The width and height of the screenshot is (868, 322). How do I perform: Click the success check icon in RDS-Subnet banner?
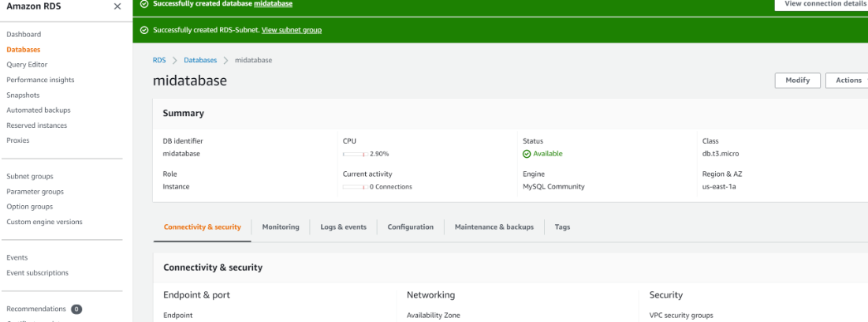[x=144, y=30]
